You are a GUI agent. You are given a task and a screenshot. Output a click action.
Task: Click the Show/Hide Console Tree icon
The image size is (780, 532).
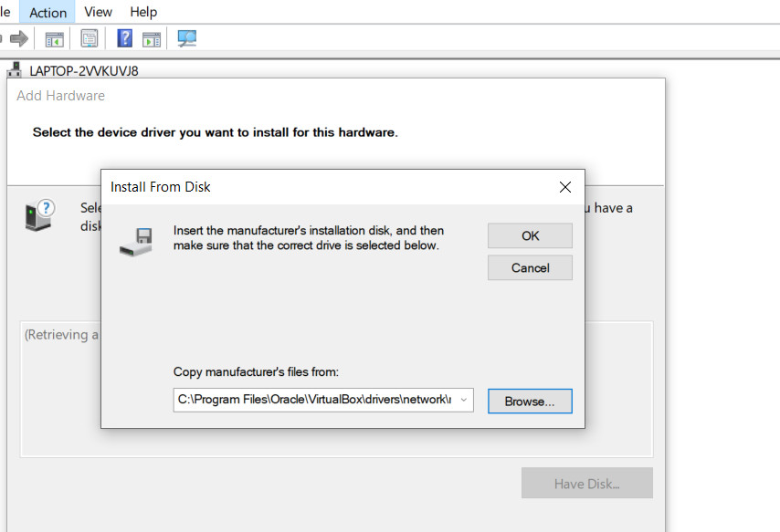(54, 38)
